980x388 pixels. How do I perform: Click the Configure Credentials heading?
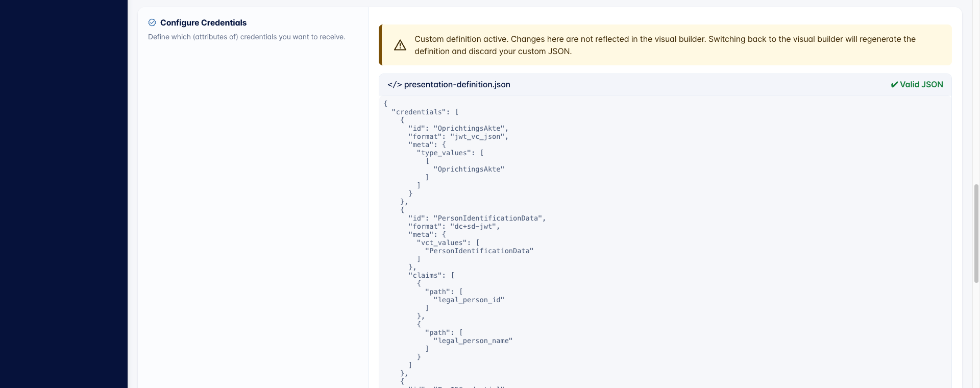(203, 22)
